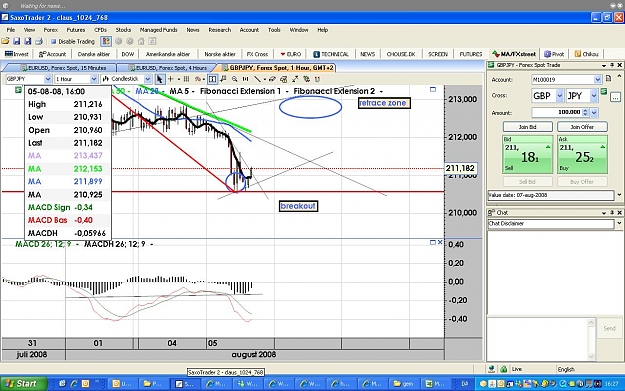Image resolution: width=625 pixels, height=391 pixels.
Task: Open the Forex menu
Action: [51, 30]
